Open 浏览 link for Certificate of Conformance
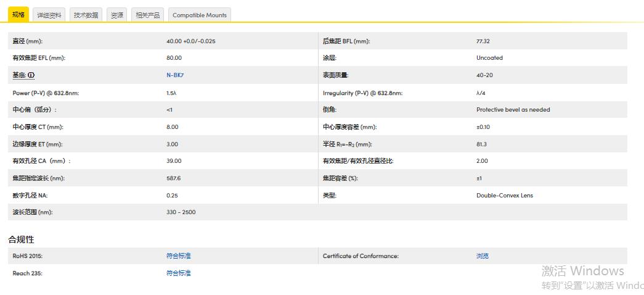644x295 pixels. 483,256
